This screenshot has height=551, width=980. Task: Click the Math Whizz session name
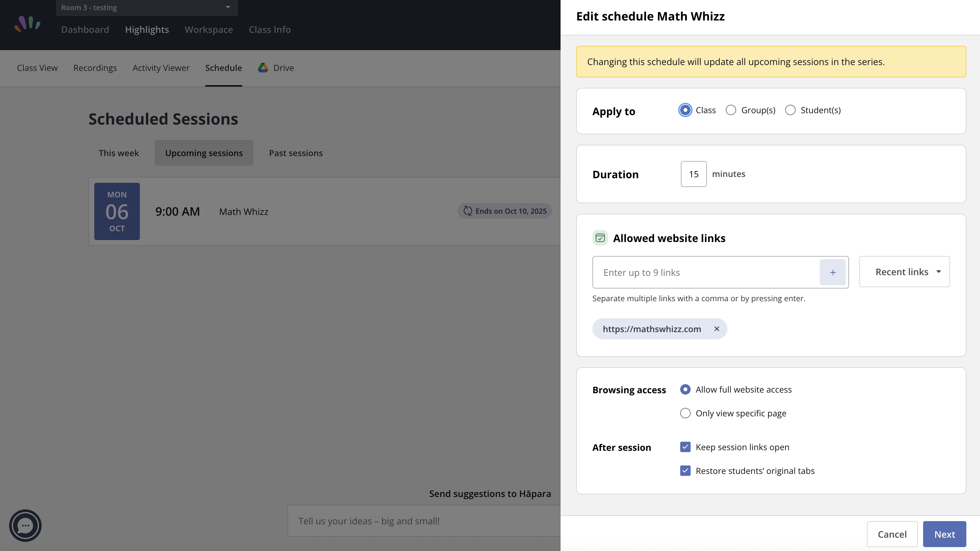pyautogui.click(x=244, y=211)
